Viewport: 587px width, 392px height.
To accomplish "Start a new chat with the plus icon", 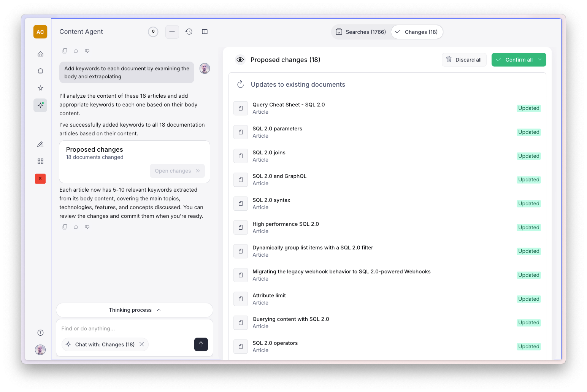I will click(x=172, y=32).
